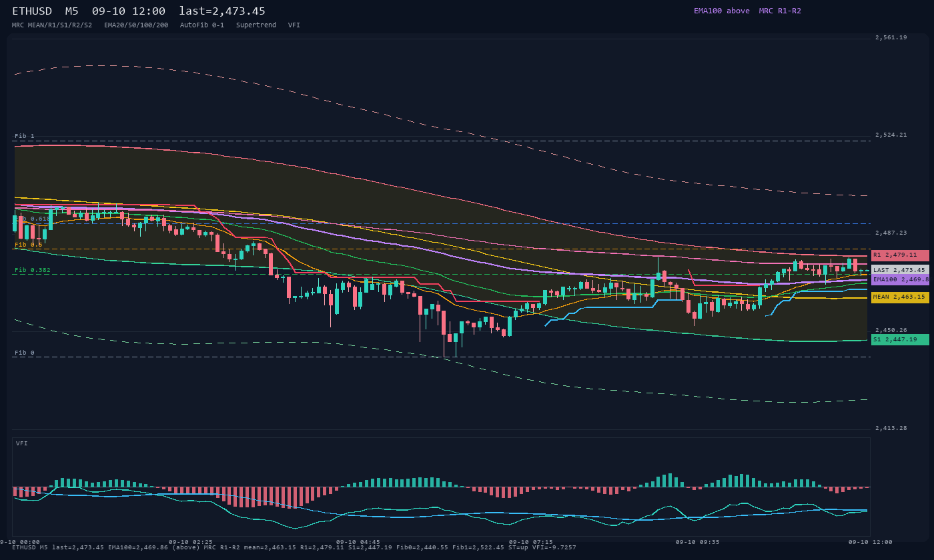
Task: Select the "09-10 02:25" time axis label
Action: 191,542
